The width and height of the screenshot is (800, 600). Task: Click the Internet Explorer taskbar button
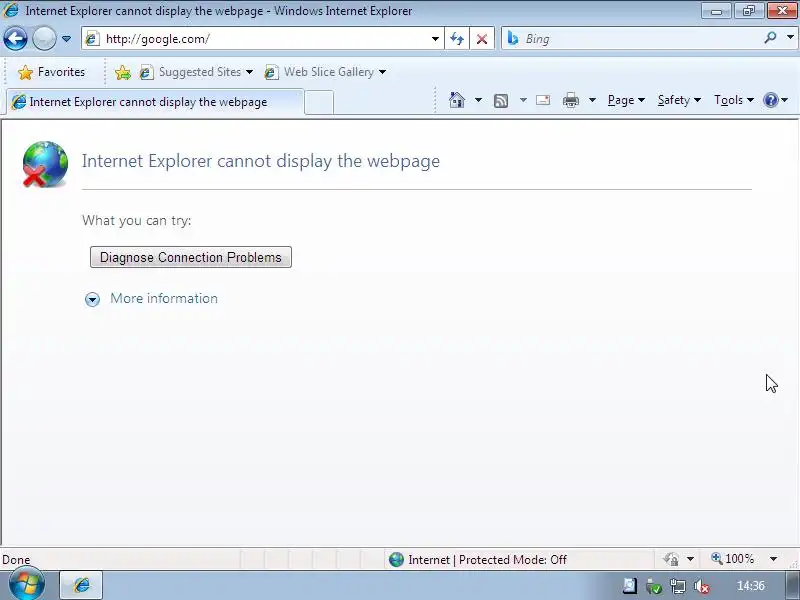point(81,585)
